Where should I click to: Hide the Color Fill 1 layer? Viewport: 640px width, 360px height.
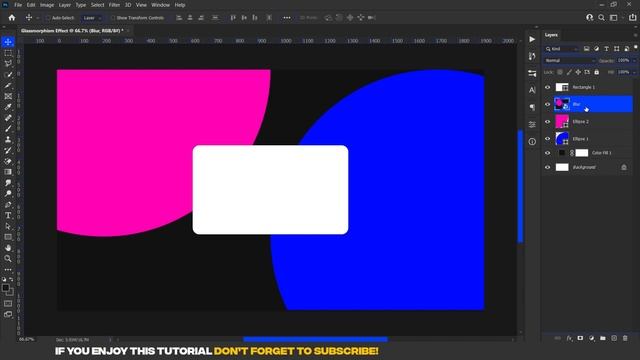click(x=548, y=153)
